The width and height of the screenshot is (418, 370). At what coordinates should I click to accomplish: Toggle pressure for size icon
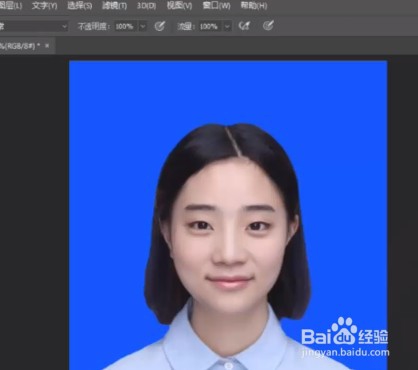[268, 26]
